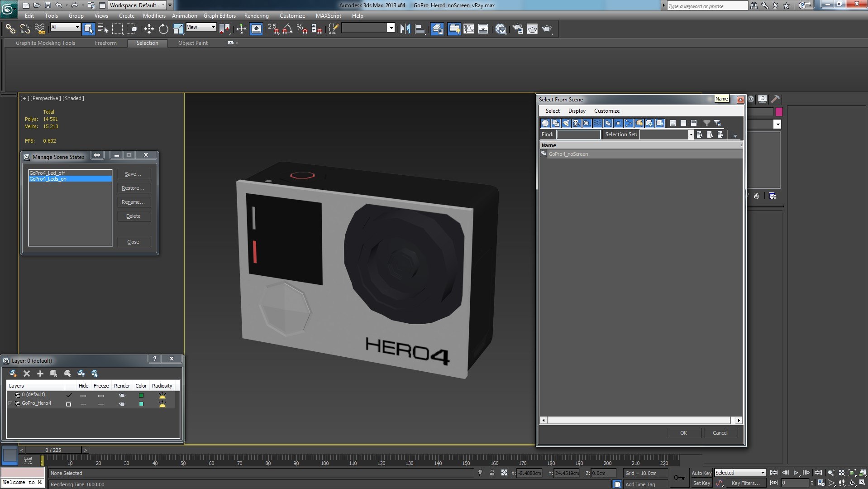868x489 pixels.
Task: Click Freeze/Unfreeze All Layers icon
Action: coord(95,373)
